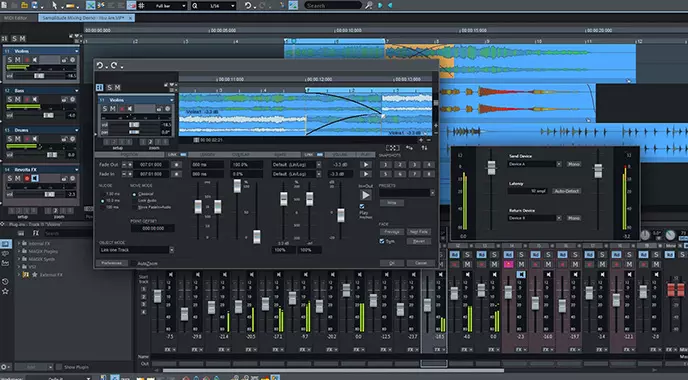Mute the Revolta FX track
The height and width of the screenshot is (380, 688).
pyautogui.click(x=18, y=178)
